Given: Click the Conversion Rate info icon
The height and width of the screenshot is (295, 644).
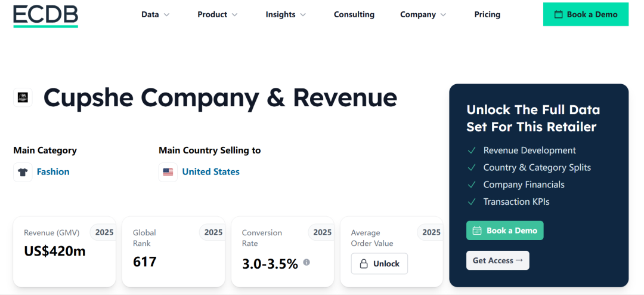Looking at the screenshot, I should (x=306, y=262).
